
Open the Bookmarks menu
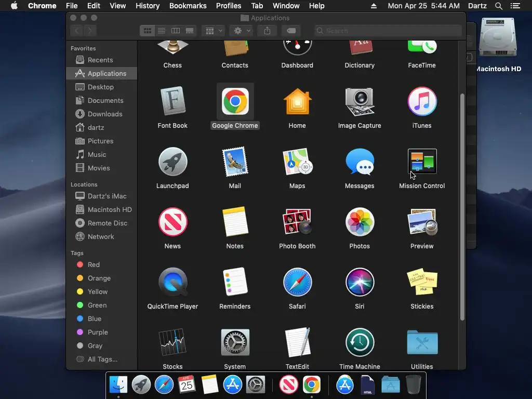coord(188,6)
